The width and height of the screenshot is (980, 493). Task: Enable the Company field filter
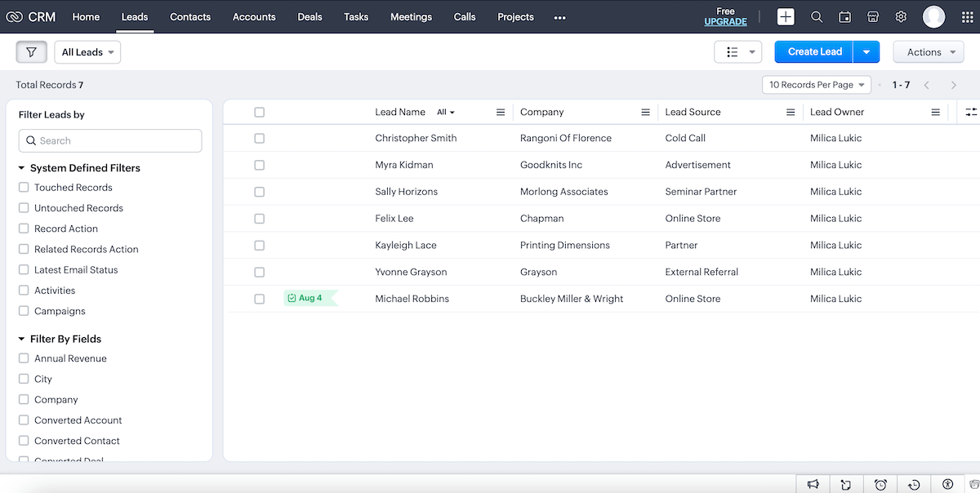pyautogui.click(x=24, y=399)
